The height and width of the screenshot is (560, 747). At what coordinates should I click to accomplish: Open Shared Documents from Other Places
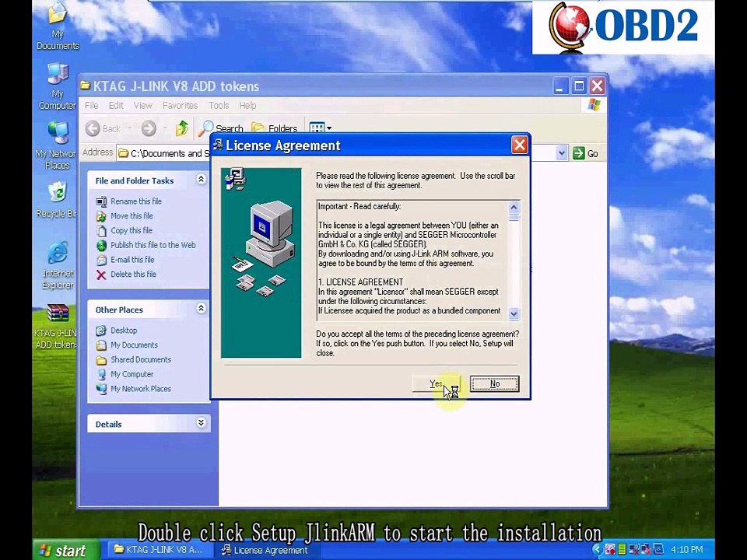pyautogui.click(x=141, y=359)
